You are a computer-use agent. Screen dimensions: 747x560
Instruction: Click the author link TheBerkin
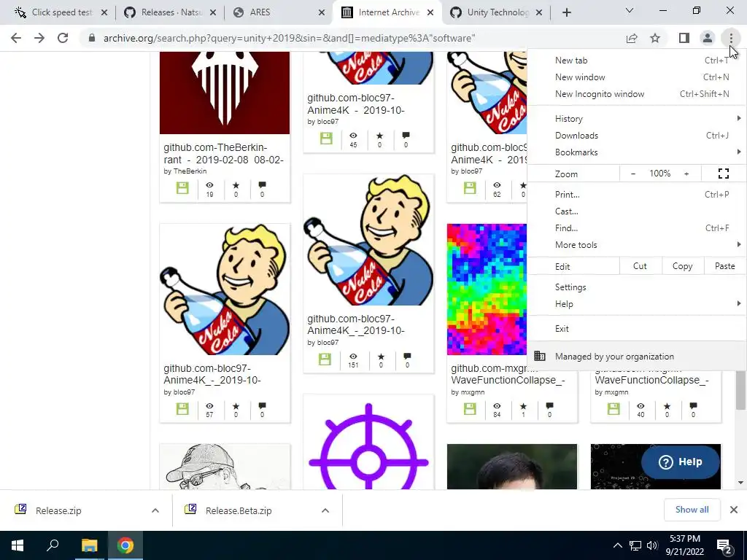pyautogui.click(x=190, y=171)
